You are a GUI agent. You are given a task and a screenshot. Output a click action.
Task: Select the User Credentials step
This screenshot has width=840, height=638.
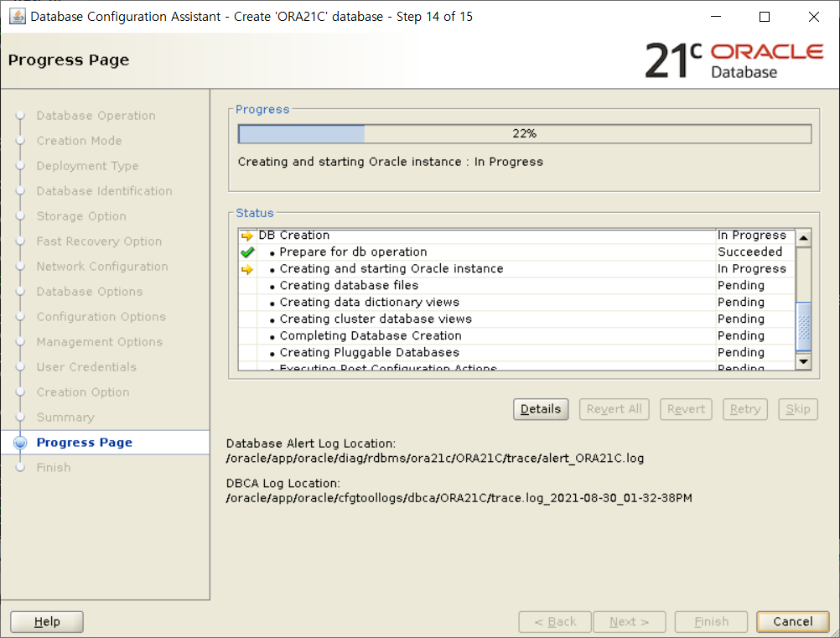coord(86,367)
